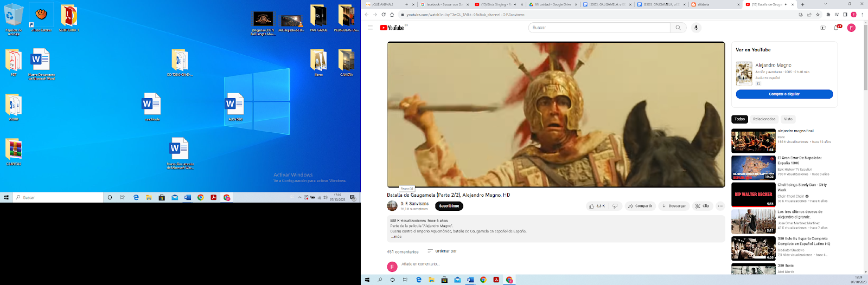This screenshot has height=285, width=868.
Task: Click the Suscribirme button
Action: [x=449, y=206]
